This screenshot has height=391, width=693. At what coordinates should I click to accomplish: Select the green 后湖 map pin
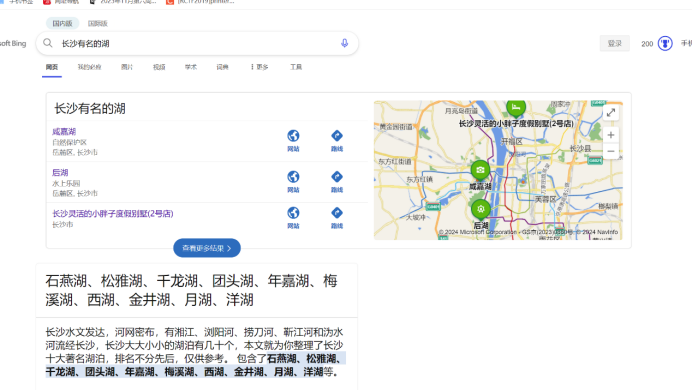480,209
